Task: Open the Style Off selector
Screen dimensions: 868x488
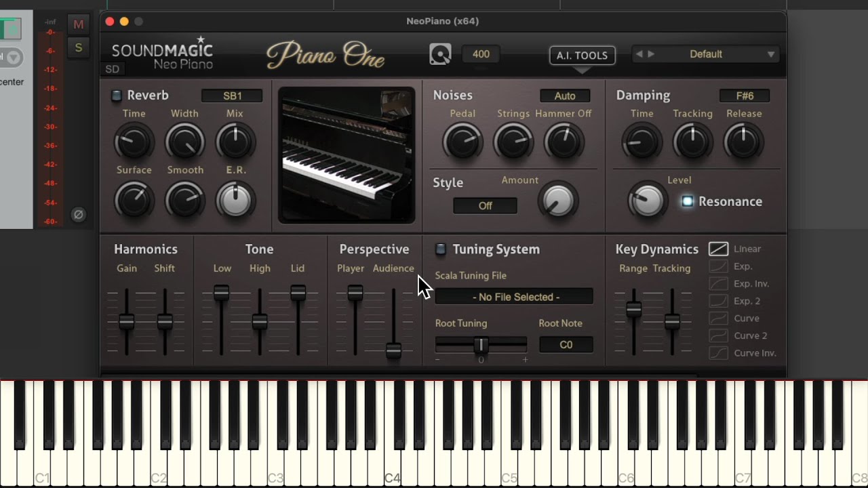Action: point(485,205)
